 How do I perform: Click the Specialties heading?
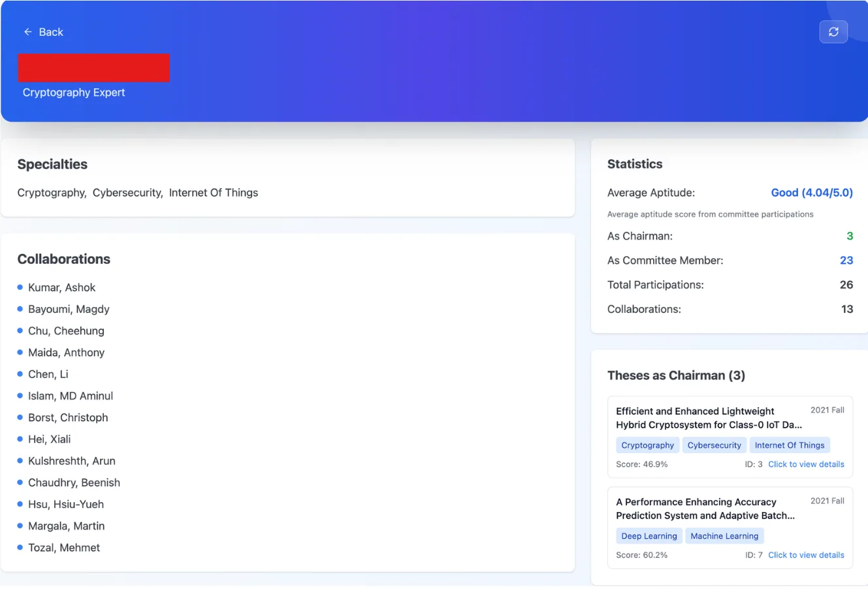pyautogui.click(x=52, y=165)
